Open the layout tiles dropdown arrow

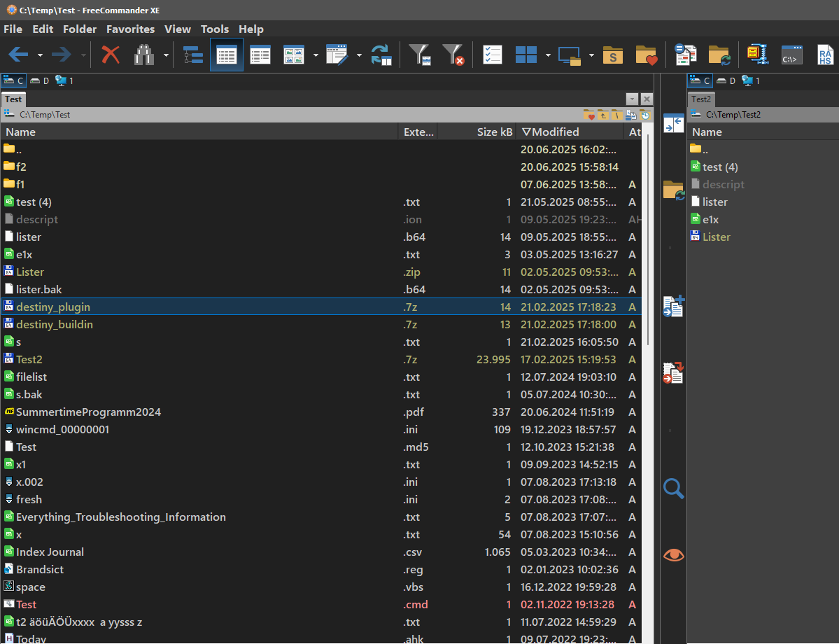(548, 55)
